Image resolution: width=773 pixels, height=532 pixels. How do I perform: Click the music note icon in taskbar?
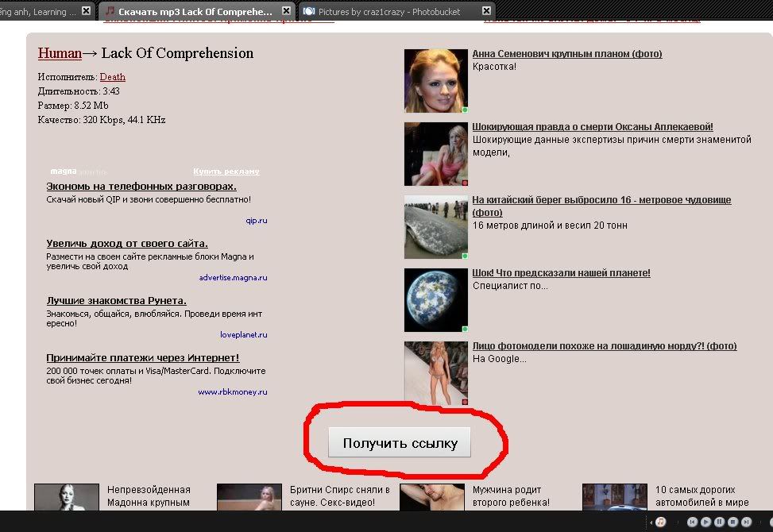coord(660,522)
